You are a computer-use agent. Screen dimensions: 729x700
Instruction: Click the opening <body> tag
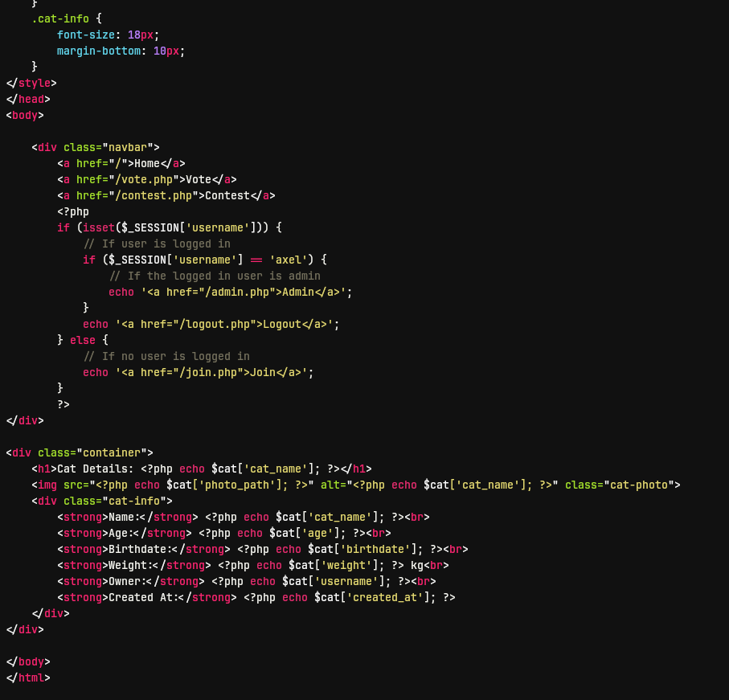point(25,115)
